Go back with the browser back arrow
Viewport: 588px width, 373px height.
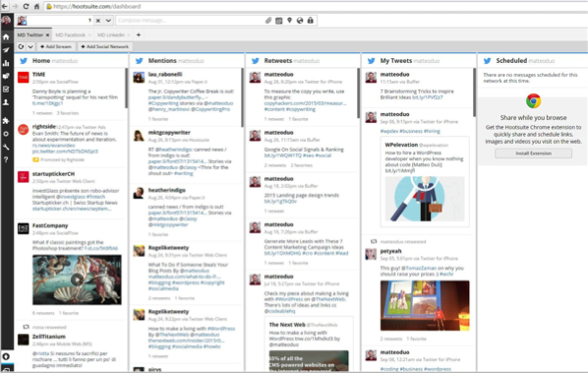(5, 6)
